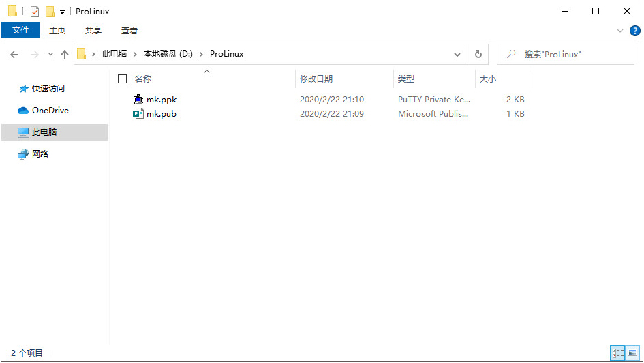This screenshot has width=644, height=363.
Task: Go up one folder level
Action: (65, 55)
